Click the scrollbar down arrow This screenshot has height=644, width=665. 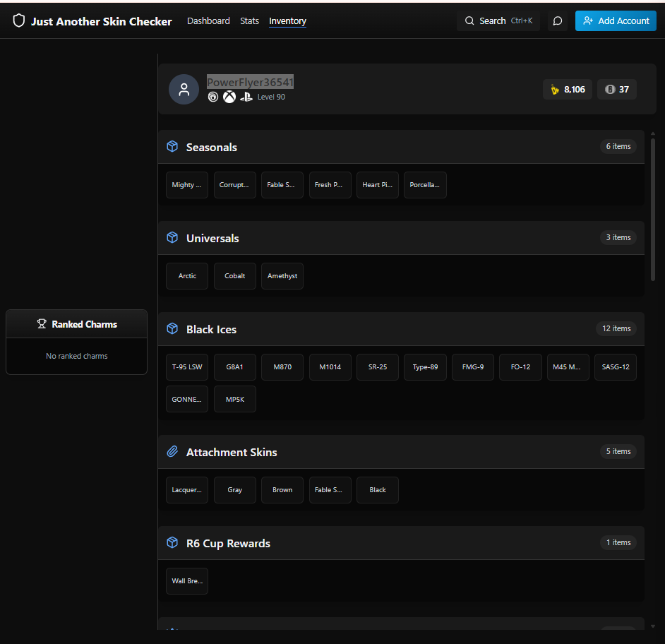pyautogui.click(x=653, y=626)
